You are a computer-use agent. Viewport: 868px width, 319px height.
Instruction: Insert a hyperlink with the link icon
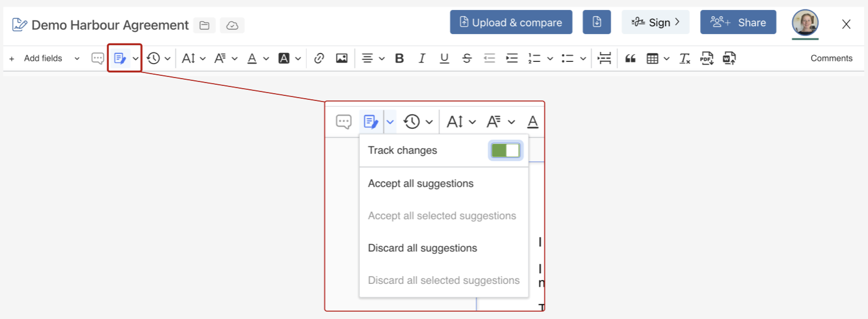(x=319, y=58)
